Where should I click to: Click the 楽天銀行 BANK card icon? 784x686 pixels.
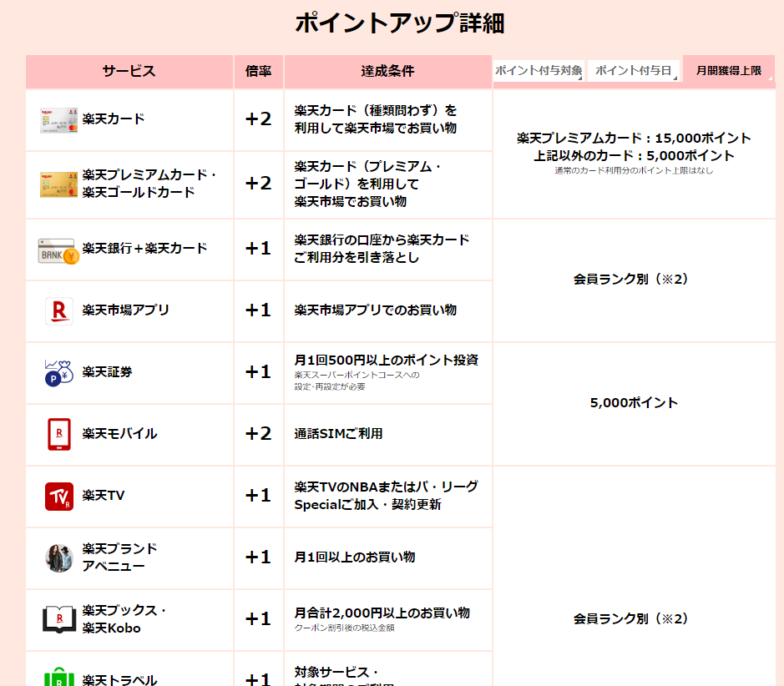pos(58,250)
